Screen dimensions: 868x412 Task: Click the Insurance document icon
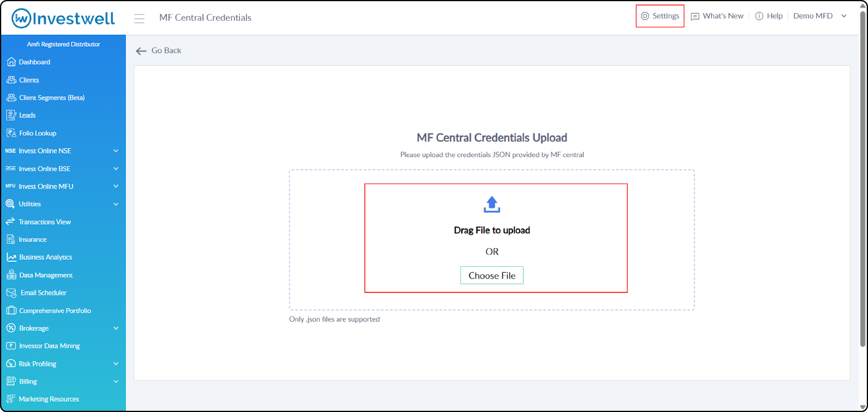pos(10,239)
